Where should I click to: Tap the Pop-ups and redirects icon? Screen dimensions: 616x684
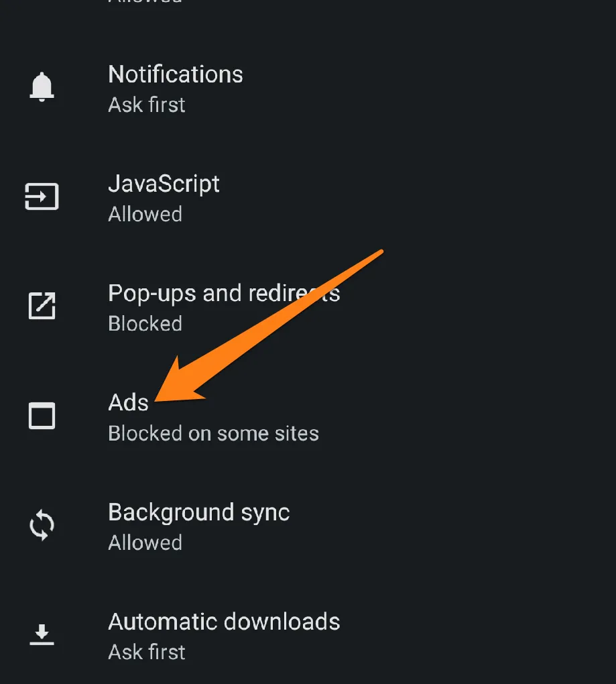coord(42,306)
